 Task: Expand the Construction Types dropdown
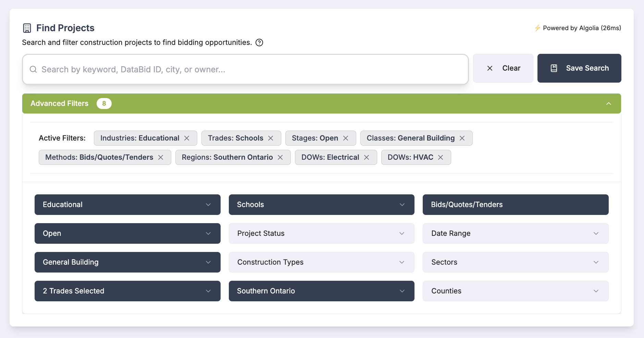pyautogui.click(x=321, y=262)
